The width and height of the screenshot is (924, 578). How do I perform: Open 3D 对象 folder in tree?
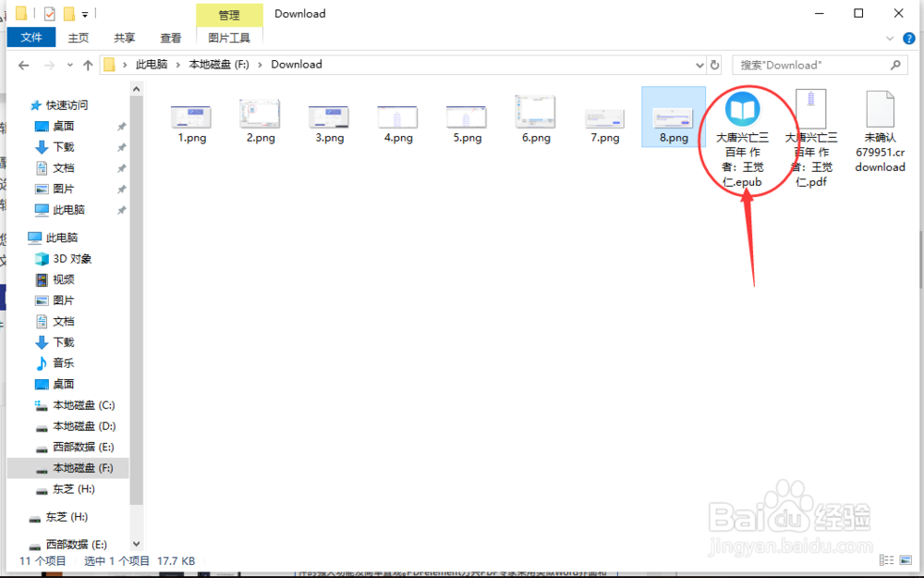(72, 259)
